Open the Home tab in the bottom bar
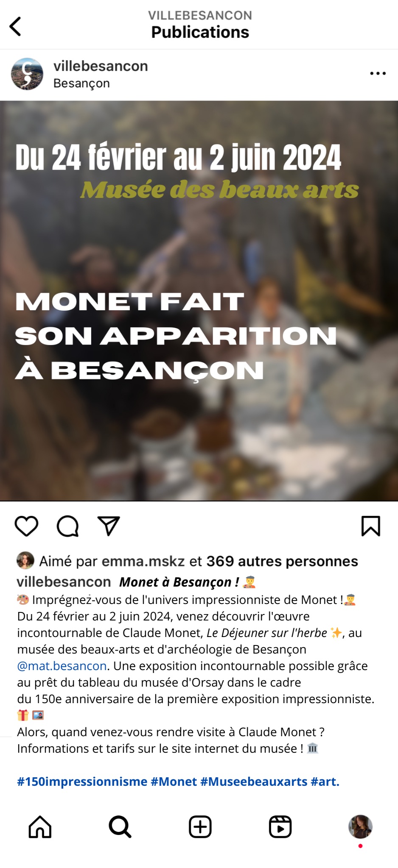Screen dimensions: 398x868 click(40, 826)
